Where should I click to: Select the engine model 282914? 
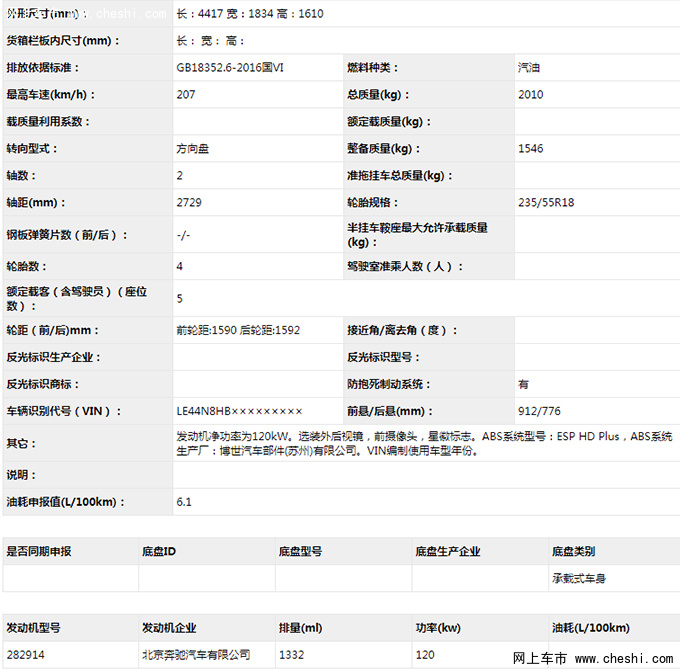pyautogui.click(x=26, y=655)
